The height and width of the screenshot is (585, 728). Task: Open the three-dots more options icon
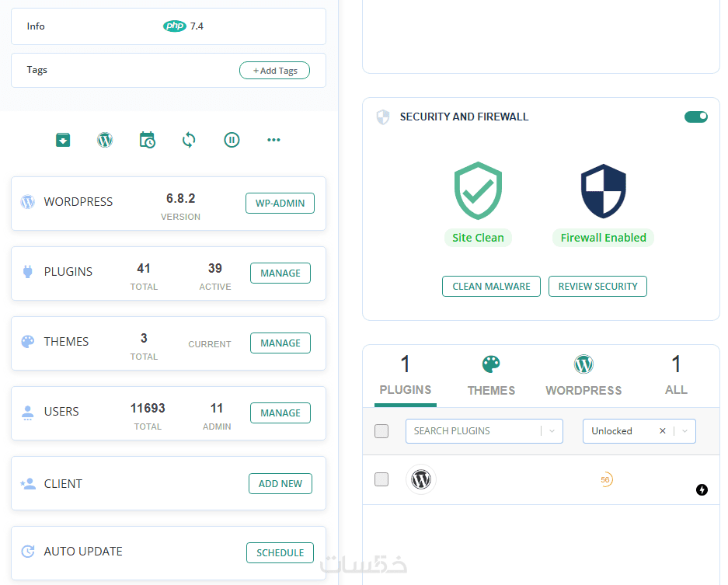[273, 140]
